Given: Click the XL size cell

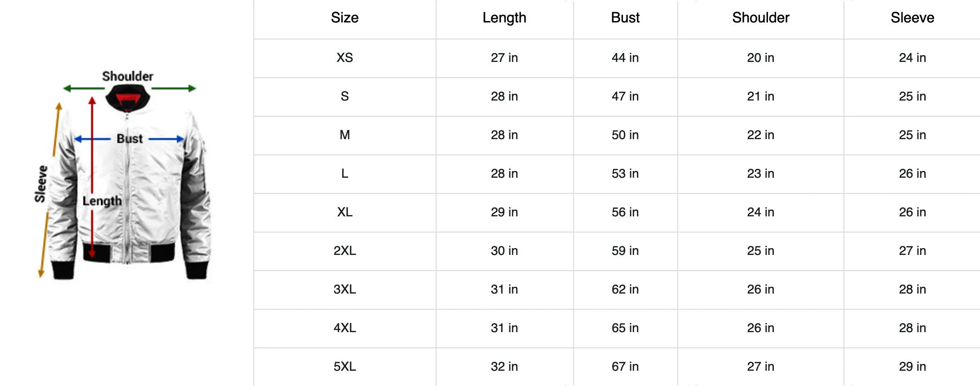Looking at the screenshot, I should coord(344,212).
